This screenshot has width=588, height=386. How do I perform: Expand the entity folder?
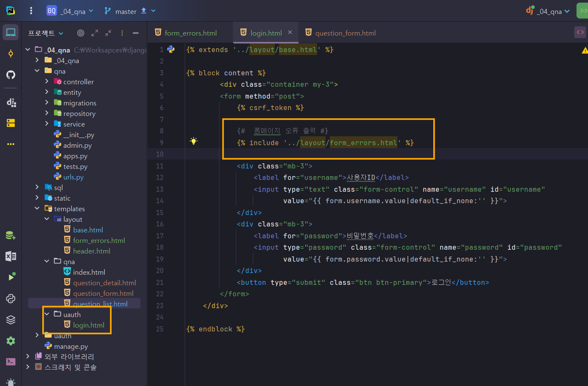pos(46,92)
